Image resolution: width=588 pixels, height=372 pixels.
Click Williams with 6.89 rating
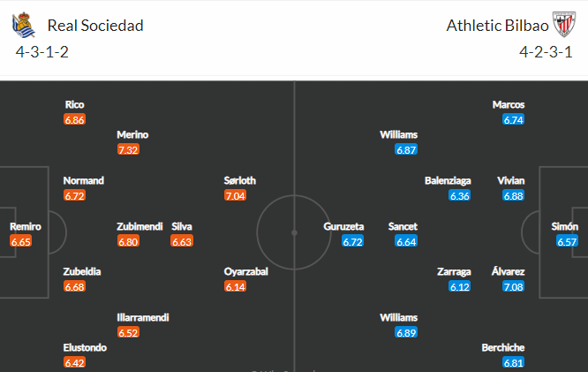click(x=399, y=317)
